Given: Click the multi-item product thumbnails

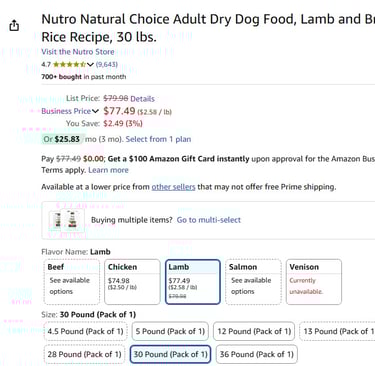Looking at the screenshot, I should (x=66, y=220).
